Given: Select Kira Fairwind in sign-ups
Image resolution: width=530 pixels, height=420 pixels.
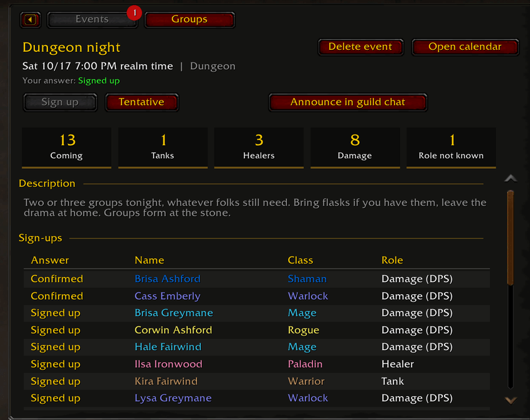Looking at the screenshot, I should [x=256, y=381].
